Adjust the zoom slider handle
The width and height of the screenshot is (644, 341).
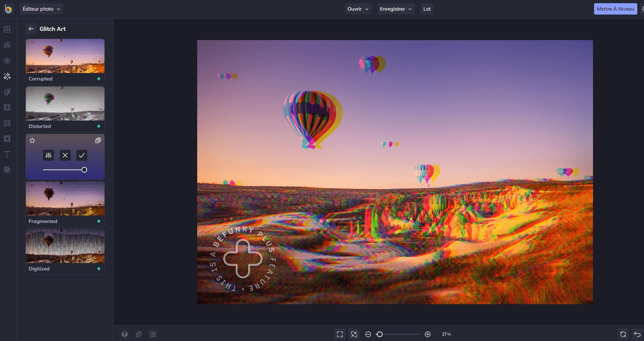(380, 334)
